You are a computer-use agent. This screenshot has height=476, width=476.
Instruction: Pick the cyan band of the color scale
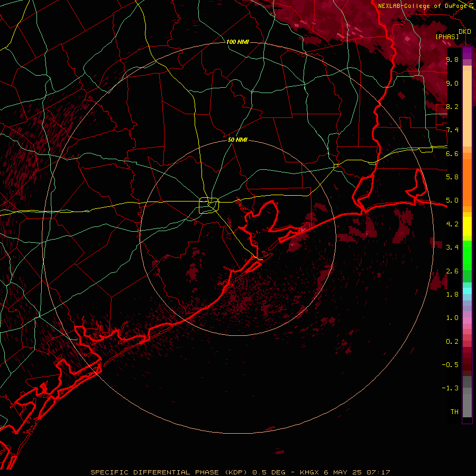[467, 291]
